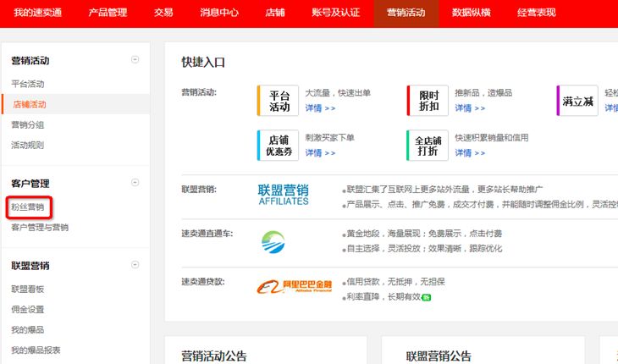Image resolution: width=618 pixels, height=364 pixels.
Task: Click the 满立减 icon tile
Action: coord(577,101)
